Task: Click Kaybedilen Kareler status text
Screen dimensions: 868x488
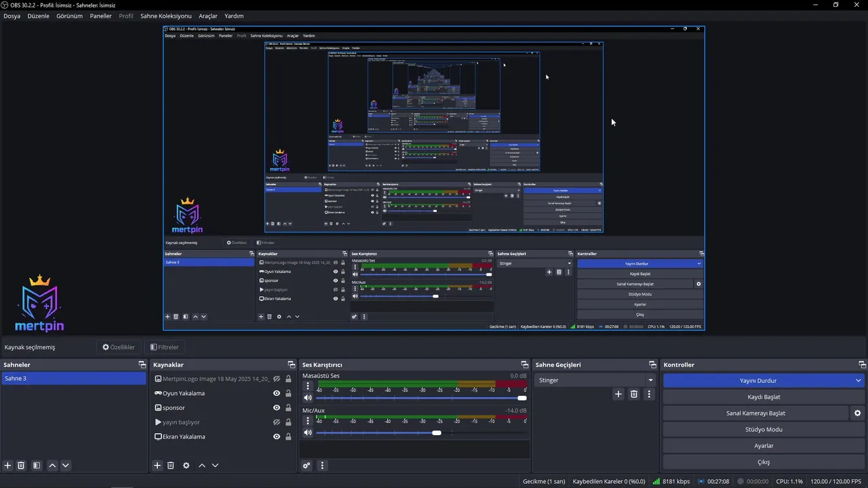Action: click(x=609, y=481)
